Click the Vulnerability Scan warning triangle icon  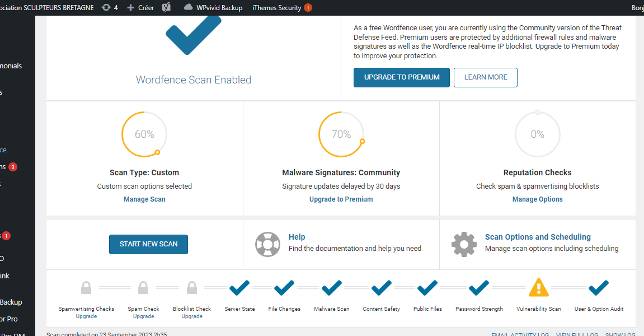pos(539,288)
